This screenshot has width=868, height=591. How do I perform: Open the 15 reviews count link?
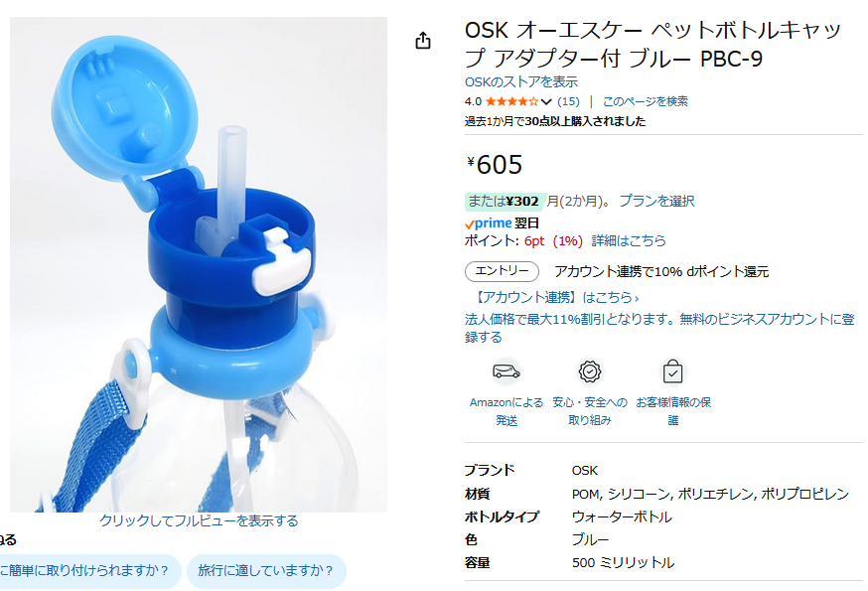(568, 101)
